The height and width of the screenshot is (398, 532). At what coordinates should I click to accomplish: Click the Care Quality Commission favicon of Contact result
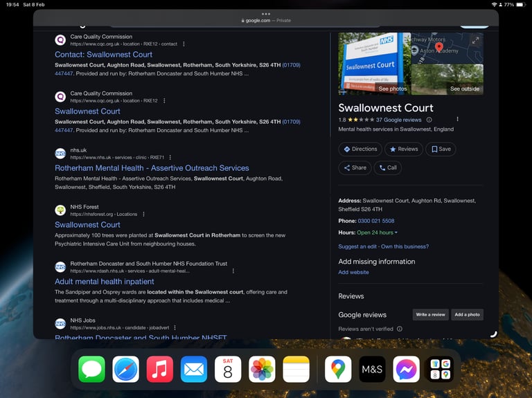click(60, 40)
